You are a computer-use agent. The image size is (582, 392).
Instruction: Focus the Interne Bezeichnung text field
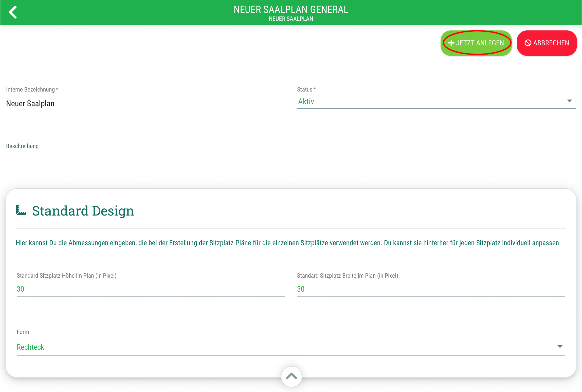coord(145,104)
